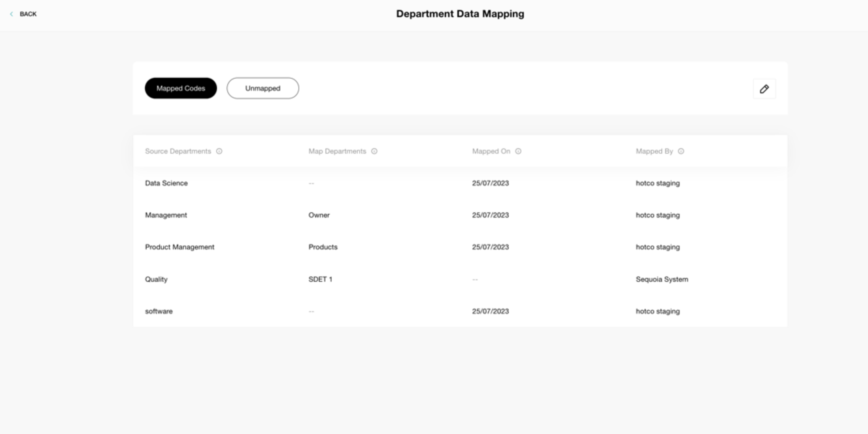Screen dimensions: 868x434
Task: Click info icon next to Mapped On
Action: [x=518, y=151]
